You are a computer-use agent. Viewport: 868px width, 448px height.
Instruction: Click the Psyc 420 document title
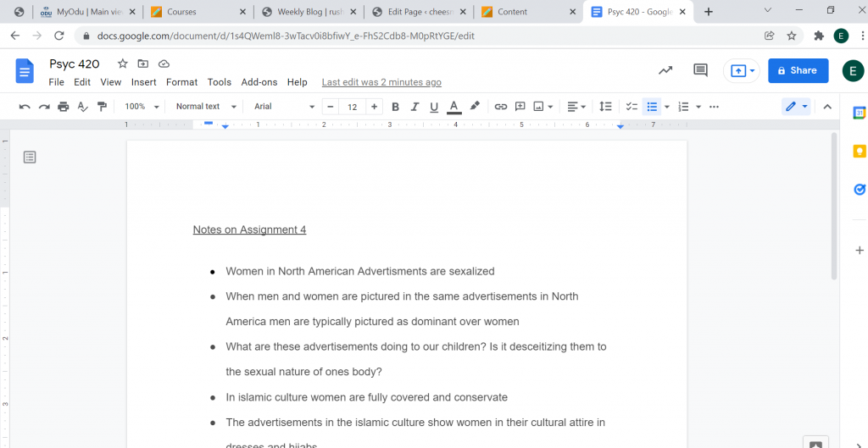click(x=75, y=64)
